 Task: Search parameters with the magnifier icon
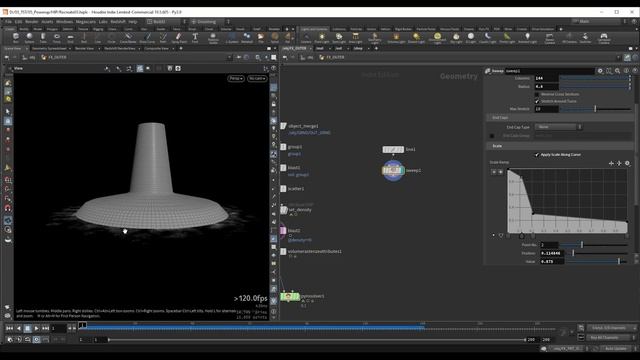618,71
